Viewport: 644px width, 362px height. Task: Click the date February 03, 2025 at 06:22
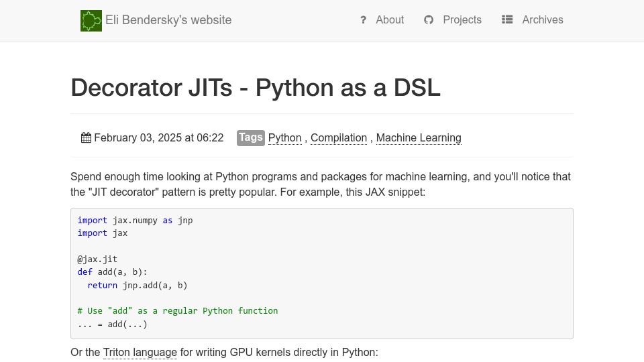(158, 137)
